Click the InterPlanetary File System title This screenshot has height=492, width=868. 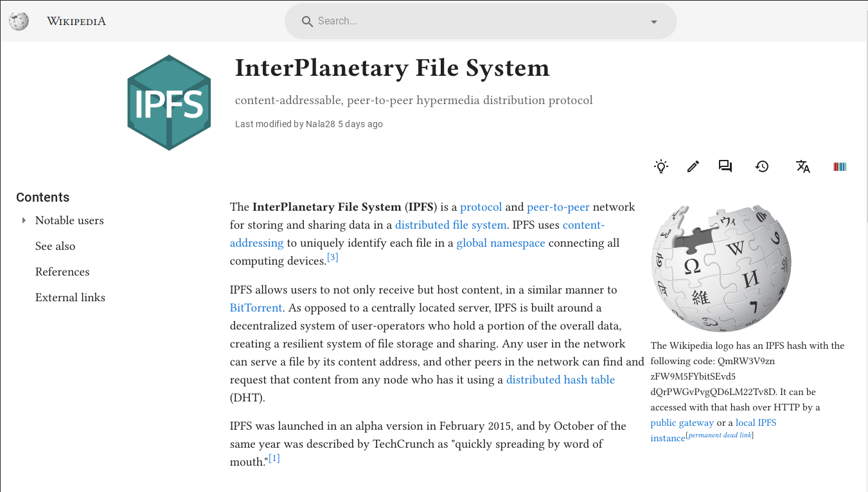[392, 67]
